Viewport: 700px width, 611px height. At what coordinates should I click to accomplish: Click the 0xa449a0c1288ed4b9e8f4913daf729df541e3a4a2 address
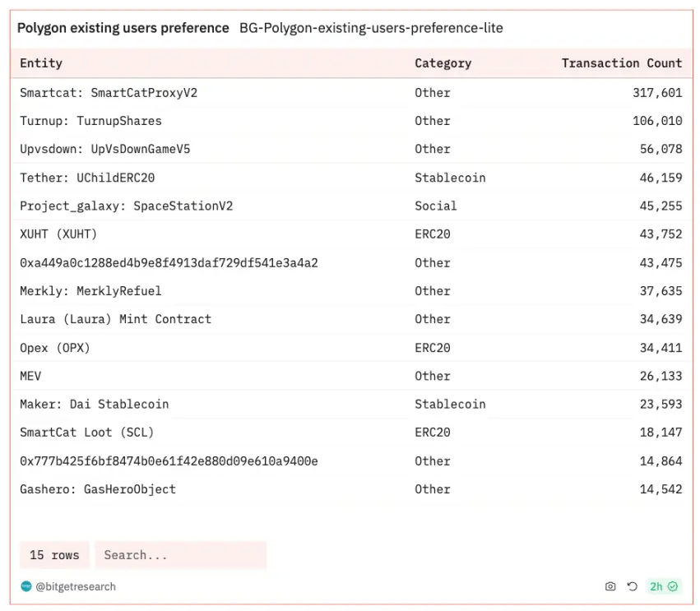click(x=169, y=263)
